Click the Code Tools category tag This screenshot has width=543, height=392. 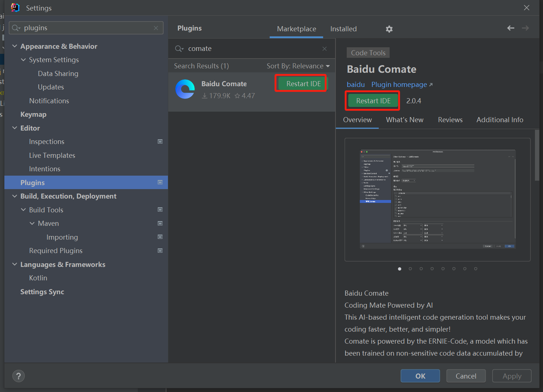(x=368, y=53)
